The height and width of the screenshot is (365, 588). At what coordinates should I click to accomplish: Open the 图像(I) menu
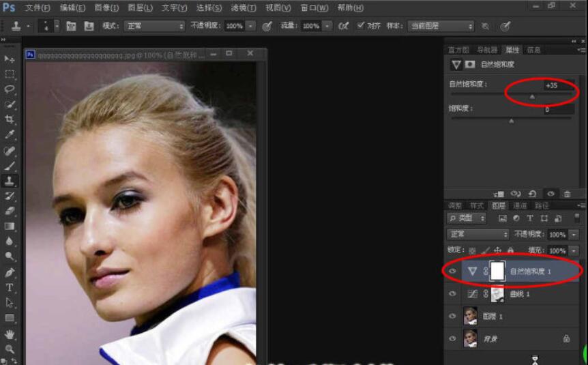pos(106,8)
